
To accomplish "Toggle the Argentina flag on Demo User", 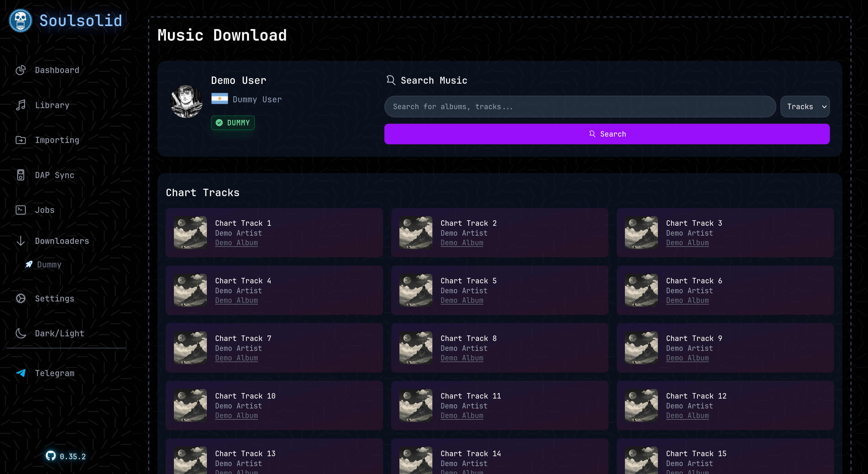I will (x=220, y=99).
